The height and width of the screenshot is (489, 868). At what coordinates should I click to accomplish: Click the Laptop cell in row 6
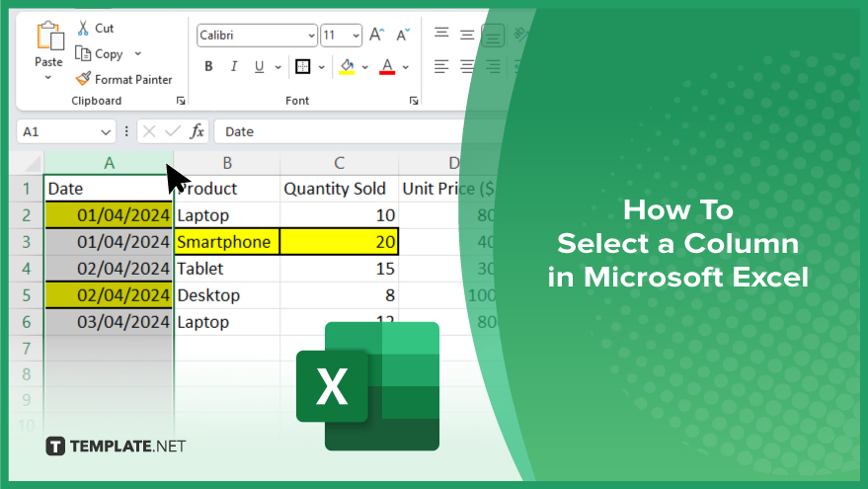click(227, 322)
